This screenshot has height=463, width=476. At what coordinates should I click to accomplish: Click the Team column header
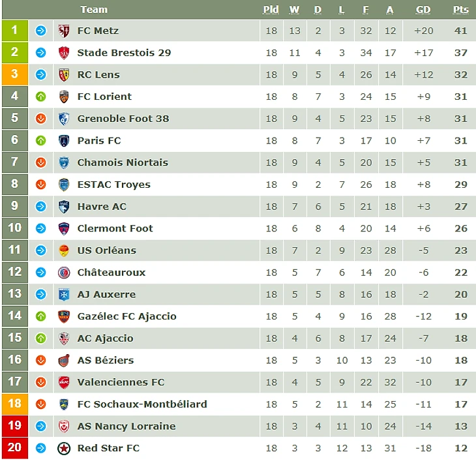(94, 10)
